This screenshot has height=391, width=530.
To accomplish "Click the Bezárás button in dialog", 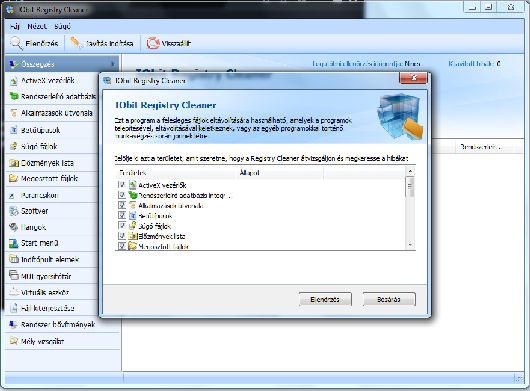I will [389, 299].
